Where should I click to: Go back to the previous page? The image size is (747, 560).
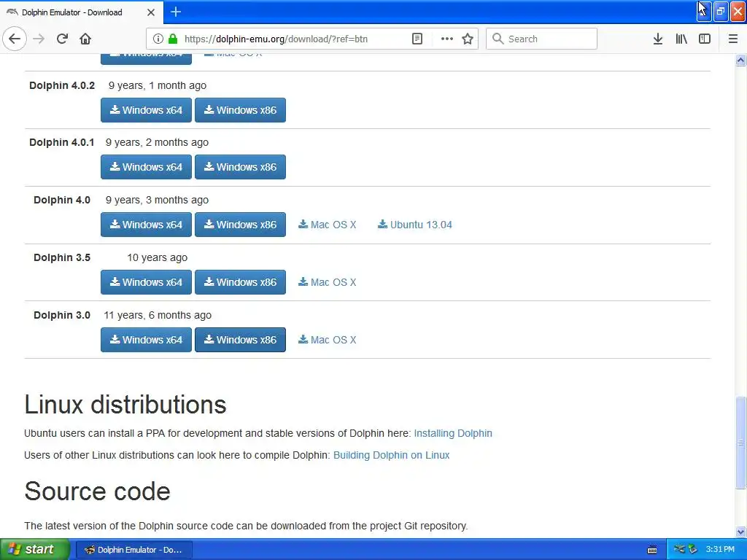point(15,39)
